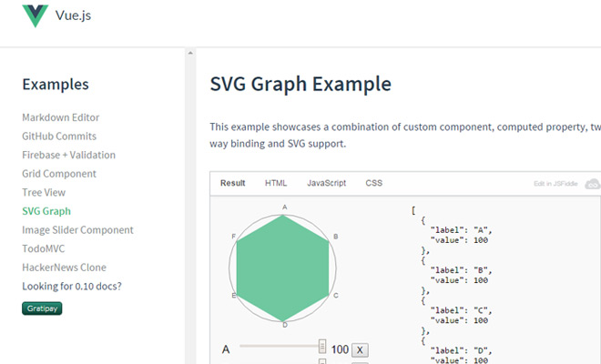Switch to the CSS tab
The height and width of the screenshot is (364, 601).
tap(374, 183)
